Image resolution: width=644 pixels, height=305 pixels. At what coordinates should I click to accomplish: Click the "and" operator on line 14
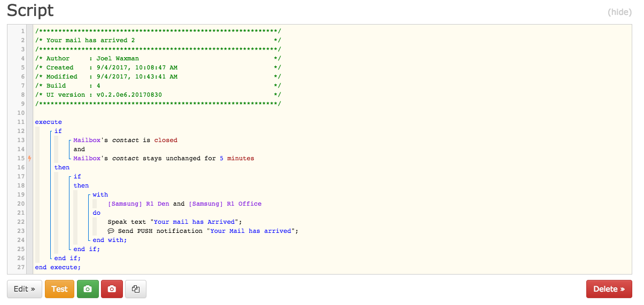79,149
